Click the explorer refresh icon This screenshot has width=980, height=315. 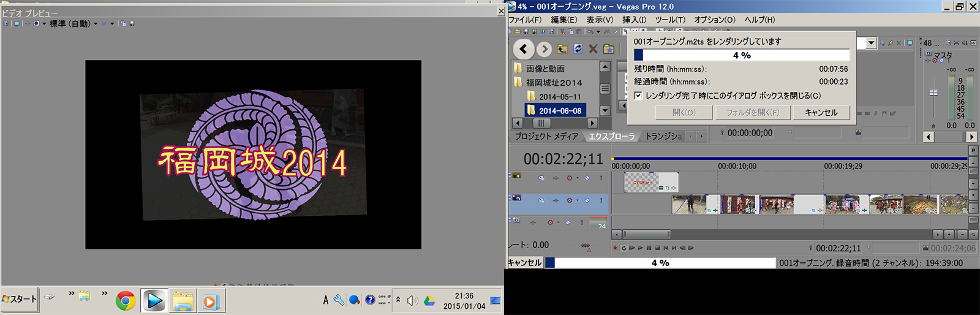click(578, 49)
